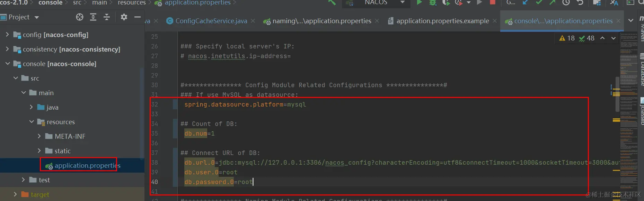This screenshot has height=201, width=644.
Task: Collapse console [nacos-console] module
Action: click(x=7, y=64)
